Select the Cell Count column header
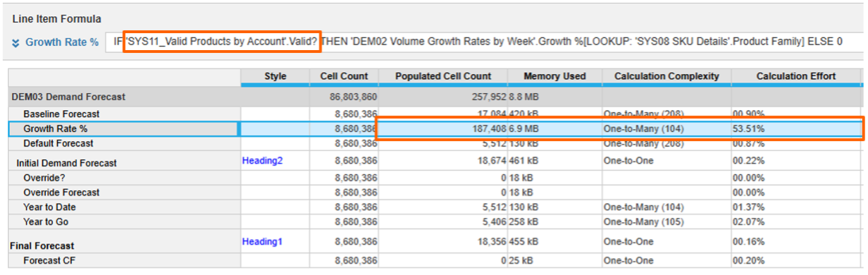Viewport: 868px width, 275px height. point(343,76)
